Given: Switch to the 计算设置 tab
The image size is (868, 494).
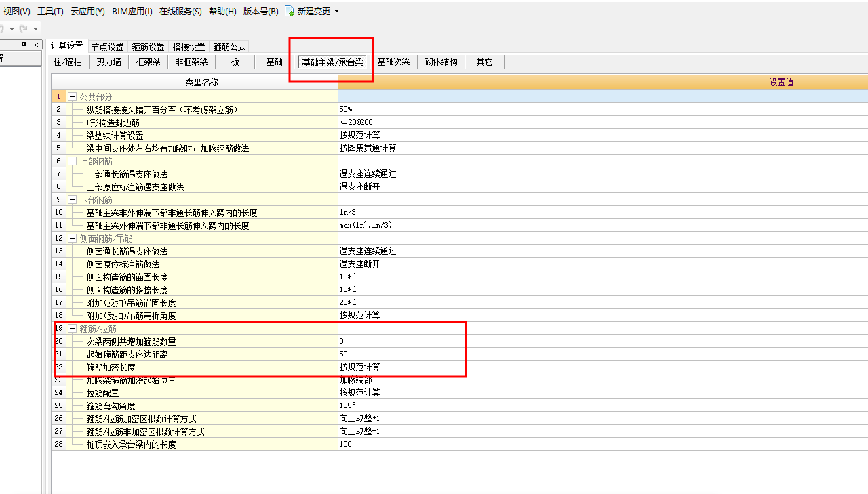Looking at the screenshot, I should coord(67,46).
